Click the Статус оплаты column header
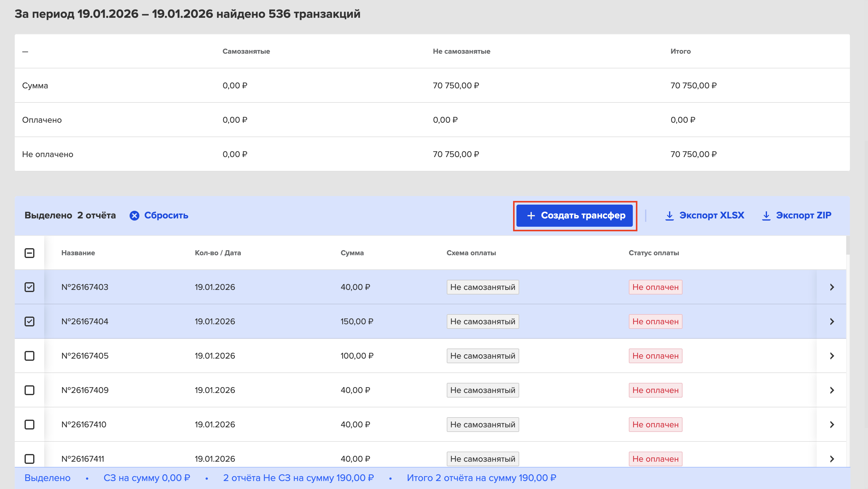 (654, 253)
